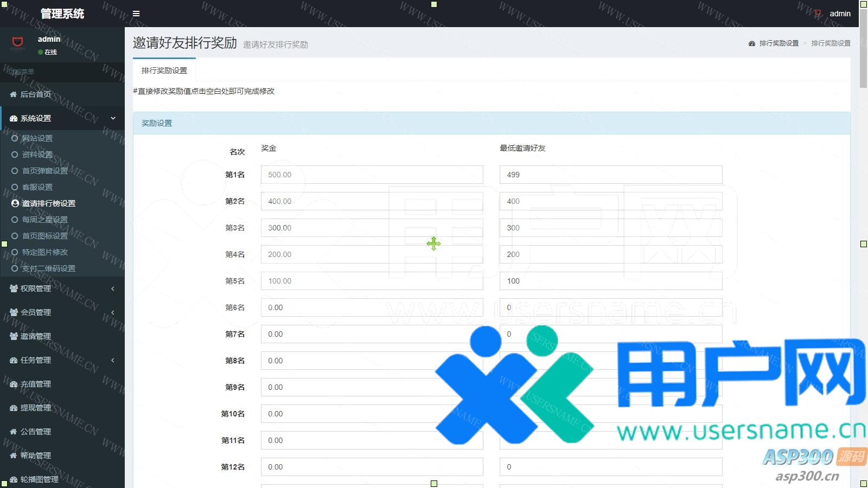Click the dashboard icon beside 任务管理
Viewport: 868px width, 488px height.
point(14,360)
